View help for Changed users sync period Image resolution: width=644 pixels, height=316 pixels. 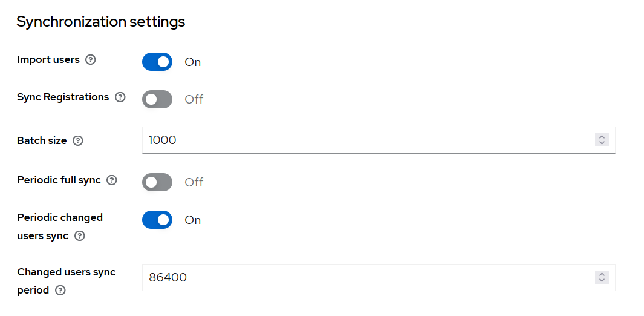pos(60,291)
